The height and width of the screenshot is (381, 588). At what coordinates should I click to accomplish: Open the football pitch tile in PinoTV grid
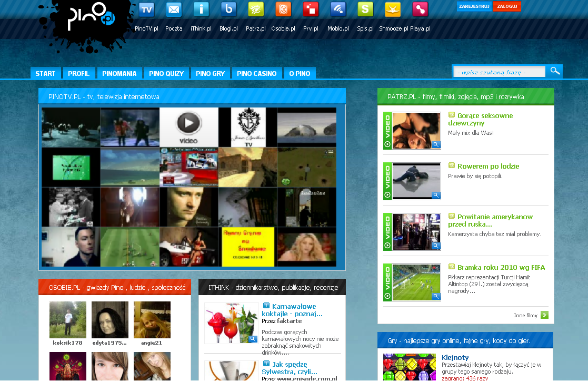[130, 247]
